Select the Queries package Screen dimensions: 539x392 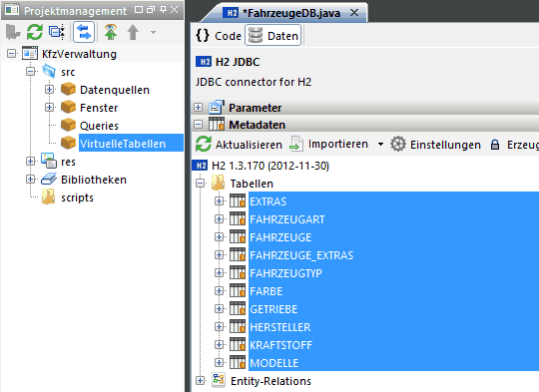pos(99,126)
